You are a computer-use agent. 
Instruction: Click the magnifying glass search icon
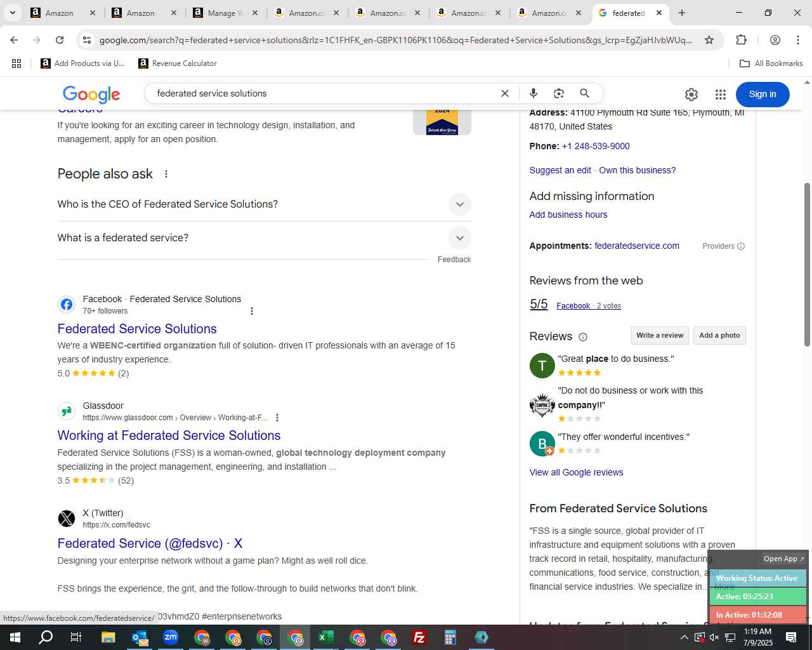tap(585, 93)
